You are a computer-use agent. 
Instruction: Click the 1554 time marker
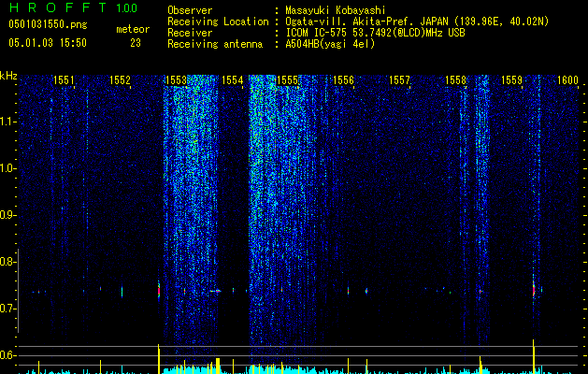coord(232,80)
